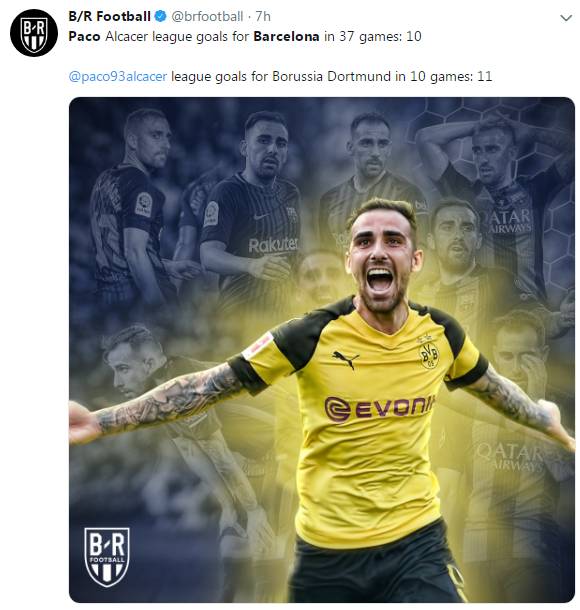The height and width of the screenshot is (610, 580).
Task: Open the tweet's 7h timestamp
Action: [263, 16]
